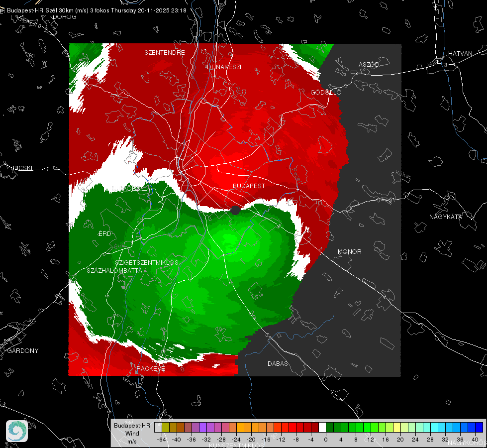Click the '32' legend scale value

(x=445, y=440)
